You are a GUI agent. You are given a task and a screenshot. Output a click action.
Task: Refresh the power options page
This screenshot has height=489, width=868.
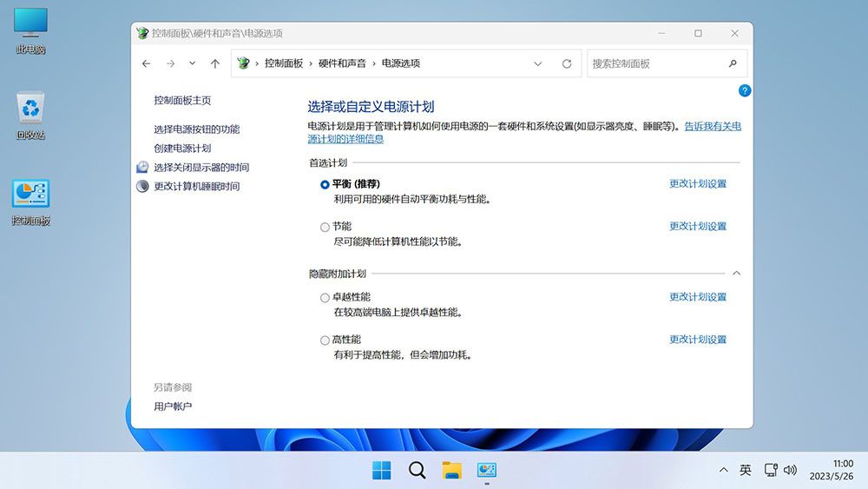click(x=567, y=63)
